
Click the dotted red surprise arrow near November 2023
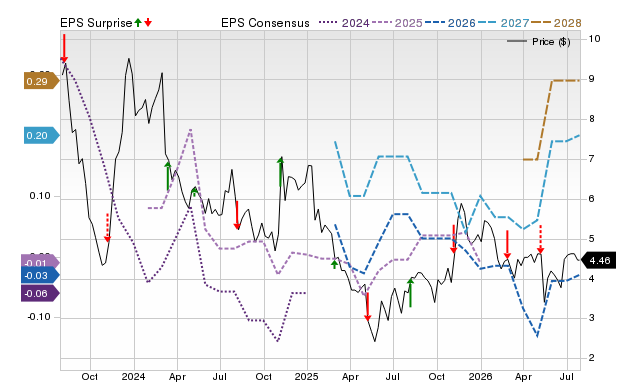click(x=107, y=228)
